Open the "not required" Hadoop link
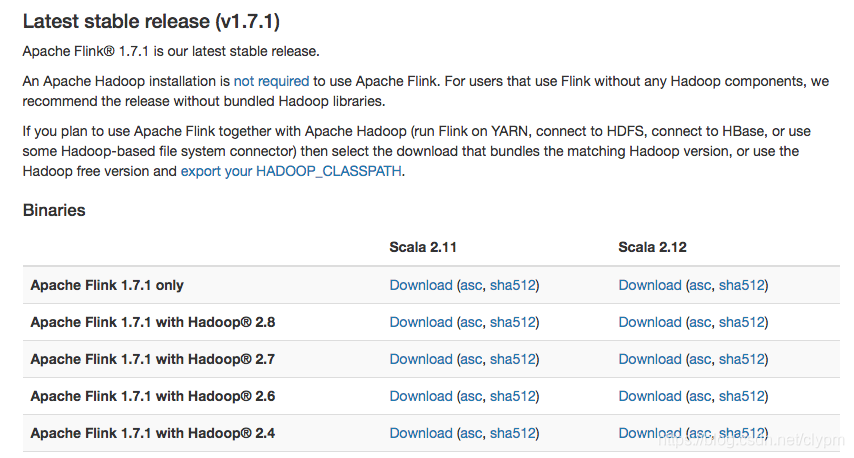 pyautogui.click(x=271, y=81)
